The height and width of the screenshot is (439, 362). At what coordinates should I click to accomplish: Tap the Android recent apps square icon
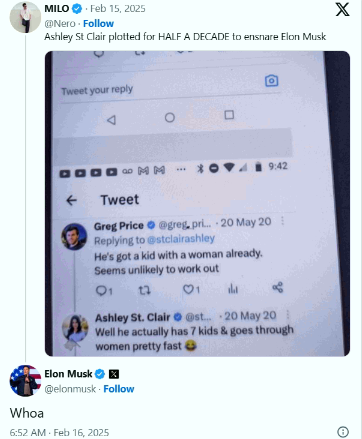[x=229, y=115]
